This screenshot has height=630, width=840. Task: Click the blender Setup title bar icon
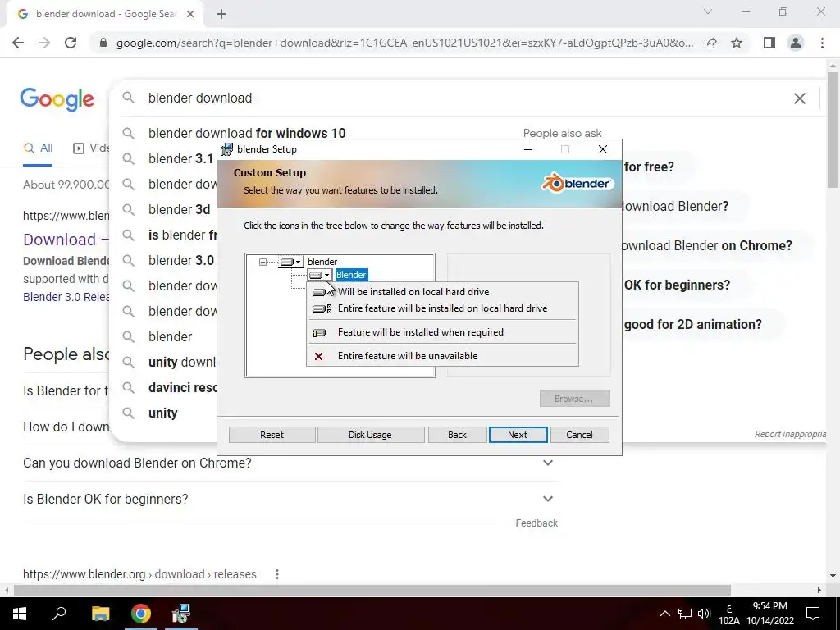[227, 149]
